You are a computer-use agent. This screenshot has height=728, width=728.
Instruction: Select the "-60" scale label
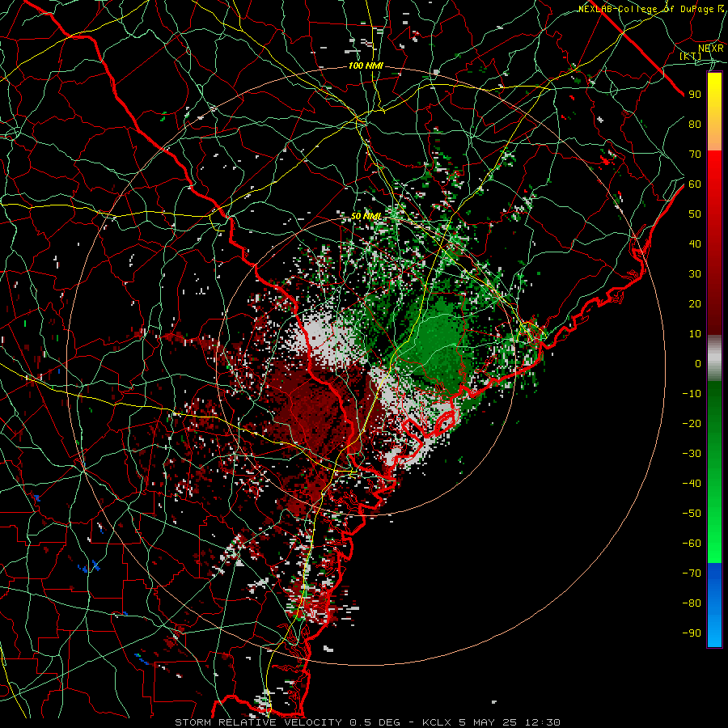692,544
